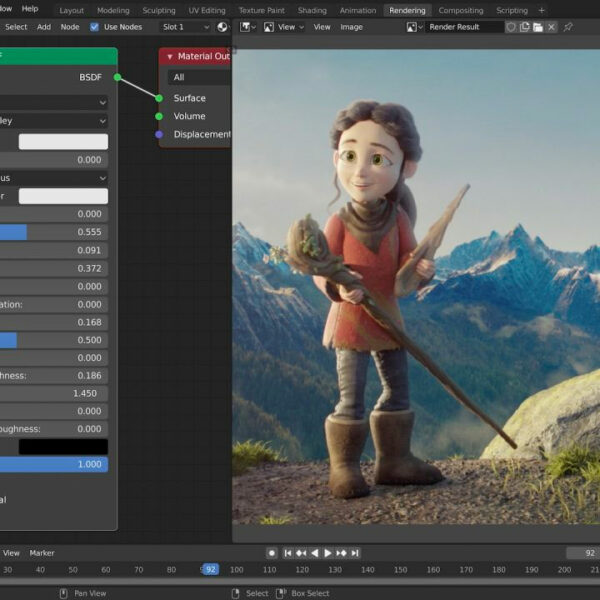Click the purple Displacement input socket

click(x=158, y=134)
